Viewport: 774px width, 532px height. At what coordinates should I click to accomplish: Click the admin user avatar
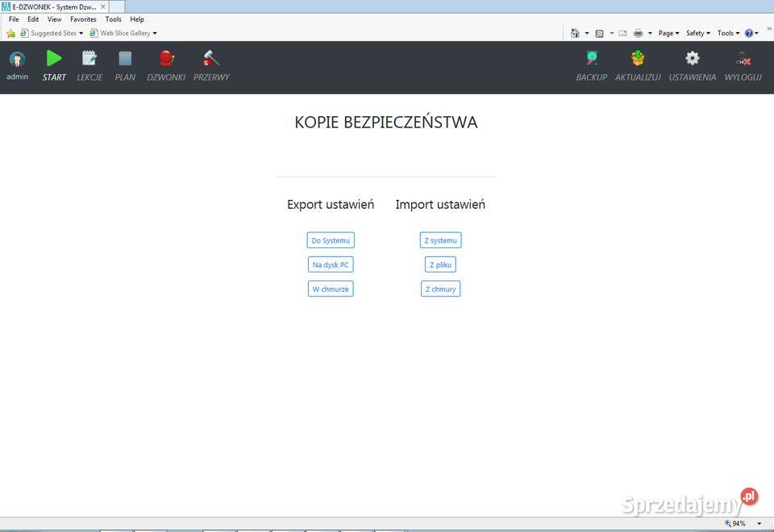pyautogui.click(x=17, y=60)
